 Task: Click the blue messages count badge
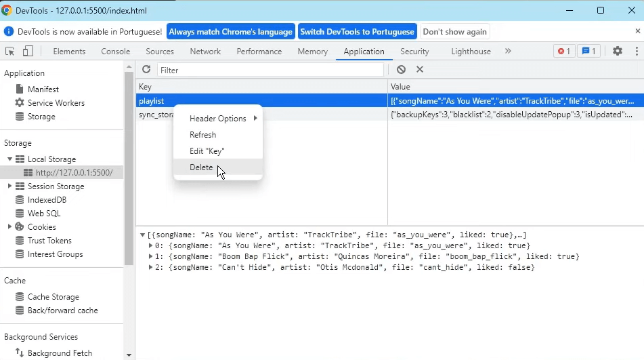(588, 52)
